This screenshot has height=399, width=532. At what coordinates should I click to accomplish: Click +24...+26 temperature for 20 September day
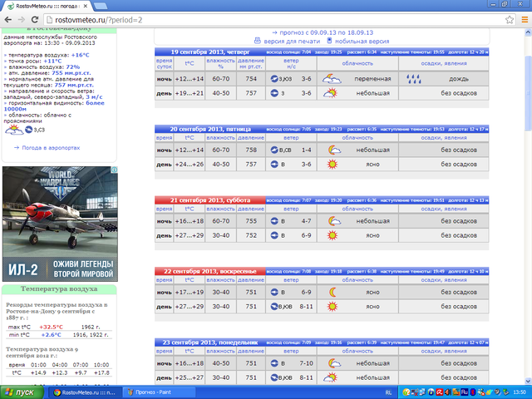coord(190,165)
